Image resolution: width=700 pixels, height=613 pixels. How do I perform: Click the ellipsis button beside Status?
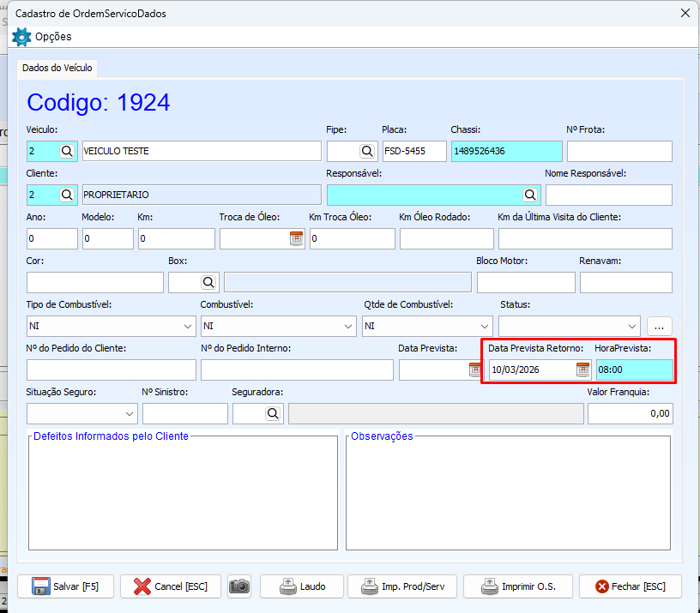[660, 327]
